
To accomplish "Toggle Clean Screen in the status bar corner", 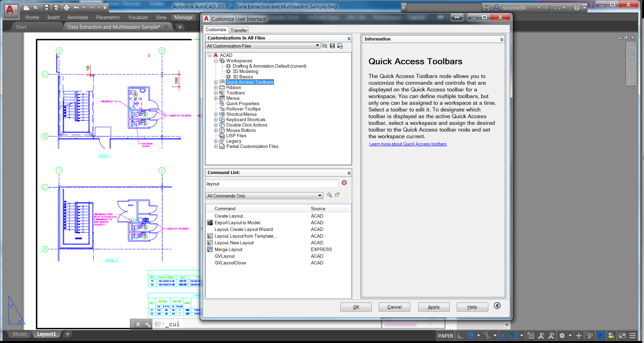I will (623, 335).
